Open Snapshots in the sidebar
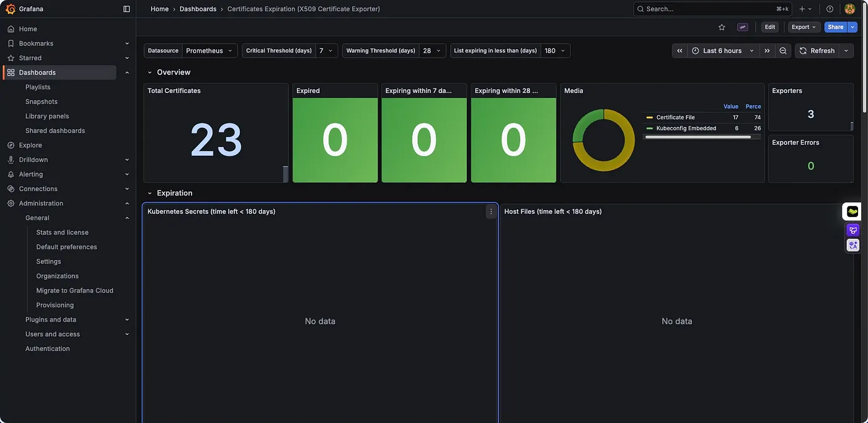The image size is (868, 423). tap(42, 102)
